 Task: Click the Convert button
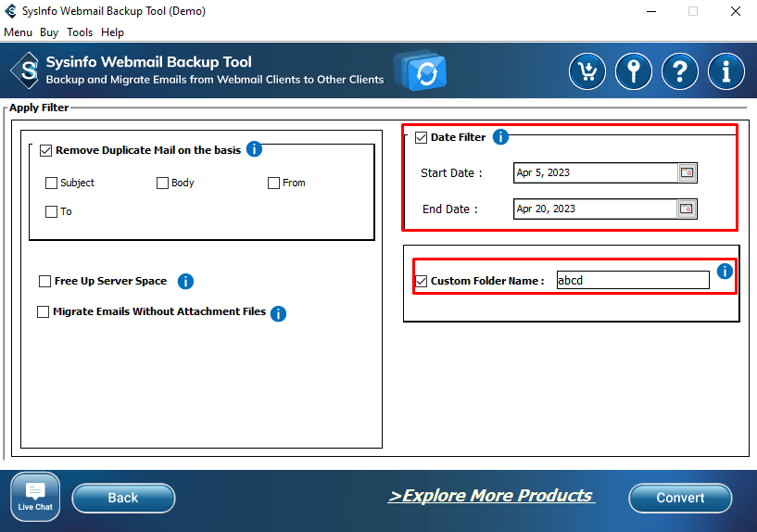tap(680, 498)
